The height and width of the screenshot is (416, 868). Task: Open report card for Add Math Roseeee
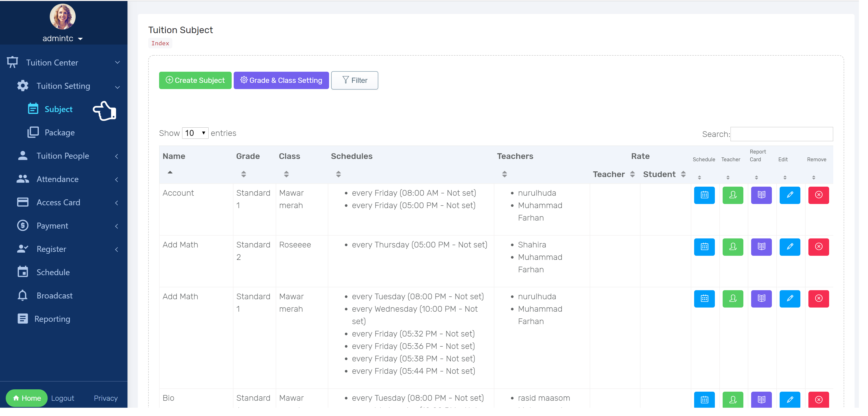pyautogui.click(x=761, y=247)
